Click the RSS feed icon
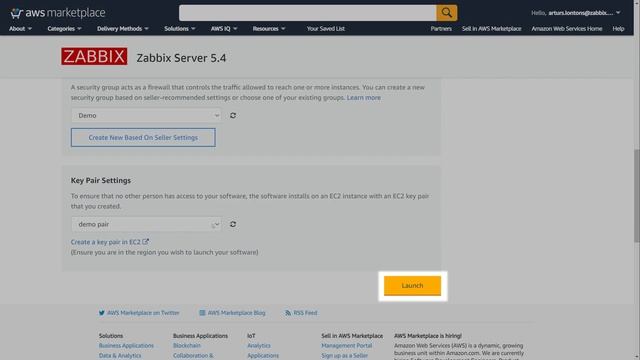This screenshot has width=640, height=360. 288,313
